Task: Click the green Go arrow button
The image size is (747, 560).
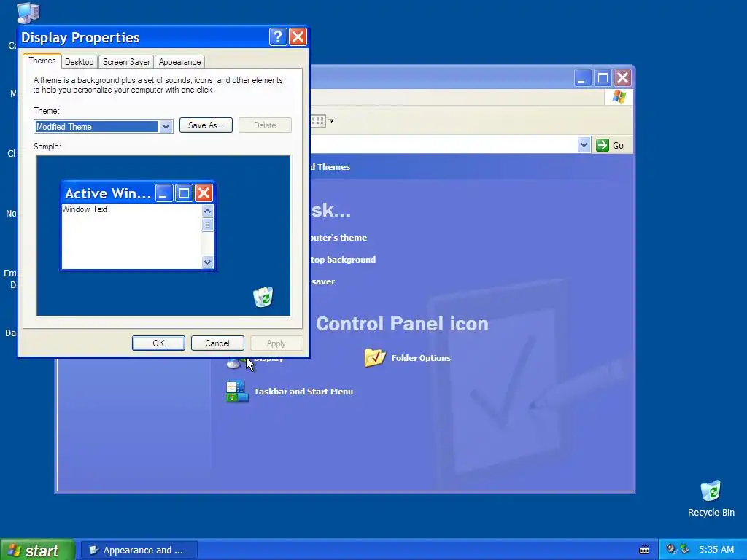Action: [602, 145]
